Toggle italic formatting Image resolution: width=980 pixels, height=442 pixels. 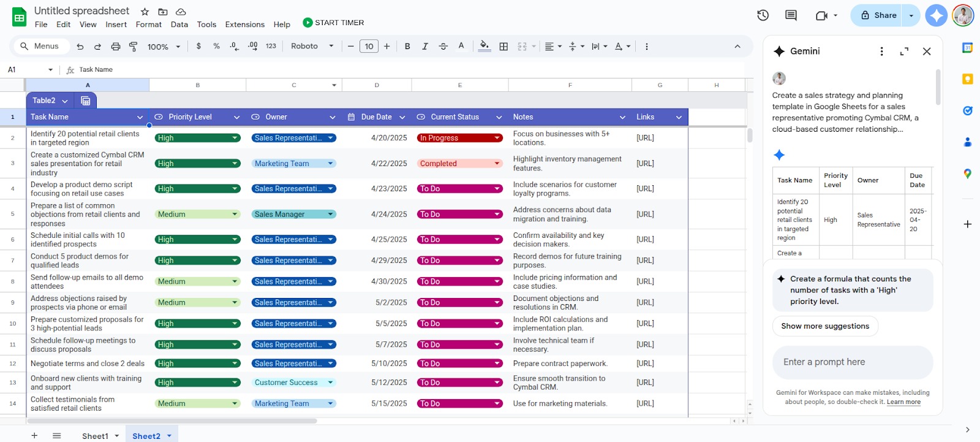[425, 47]
